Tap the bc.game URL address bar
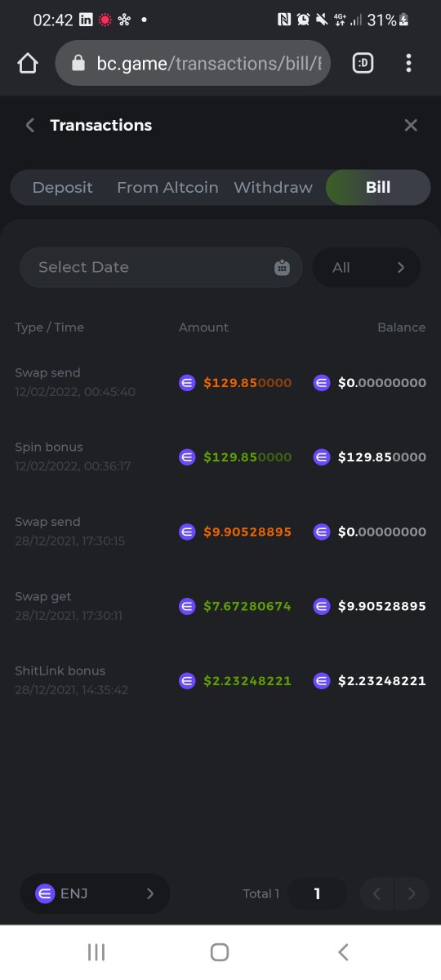The height and width of the screenshot is (980, 441). (193, 63)
